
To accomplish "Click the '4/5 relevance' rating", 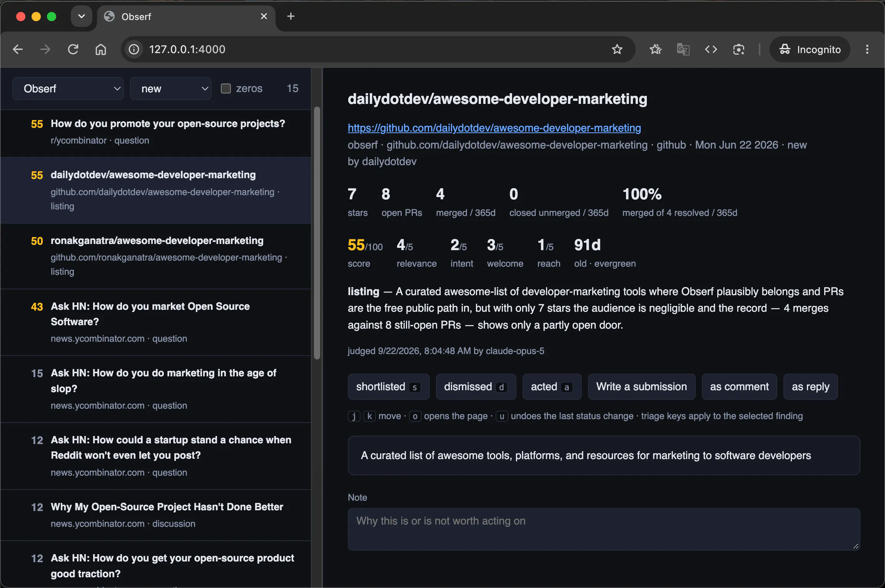I will (417, 253).
